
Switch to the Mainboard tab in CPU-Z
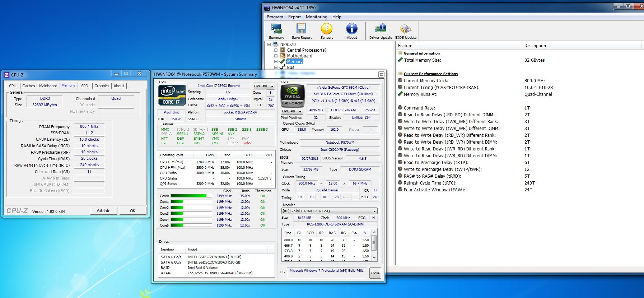[x=48, y=86]
